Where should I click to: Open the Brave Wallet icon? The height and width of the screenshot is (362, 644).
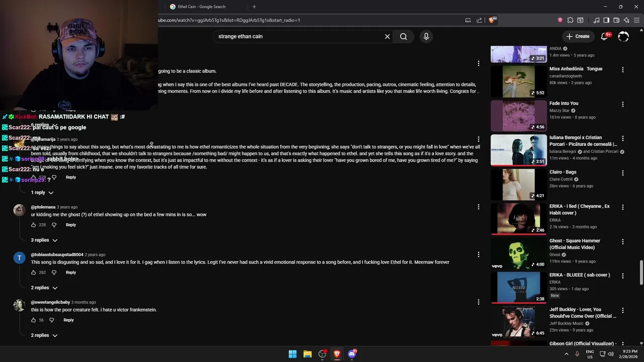pyautogui.click(x=616, y=20)
